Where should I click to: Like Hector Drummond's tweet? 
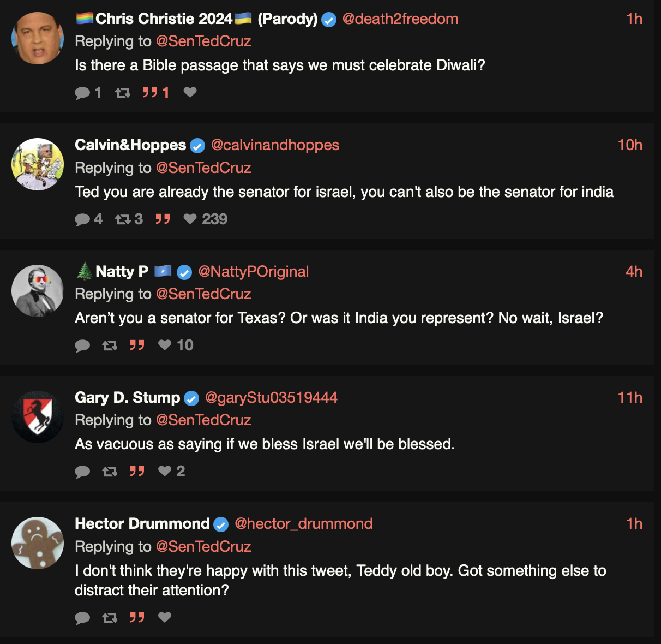pos(165,617)
